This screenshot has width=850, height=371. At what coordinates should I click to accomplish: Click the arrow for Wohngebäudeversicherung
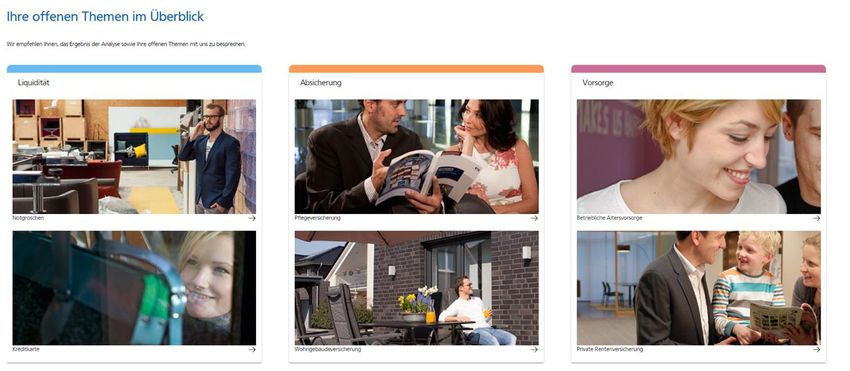(x=535, y=350)
